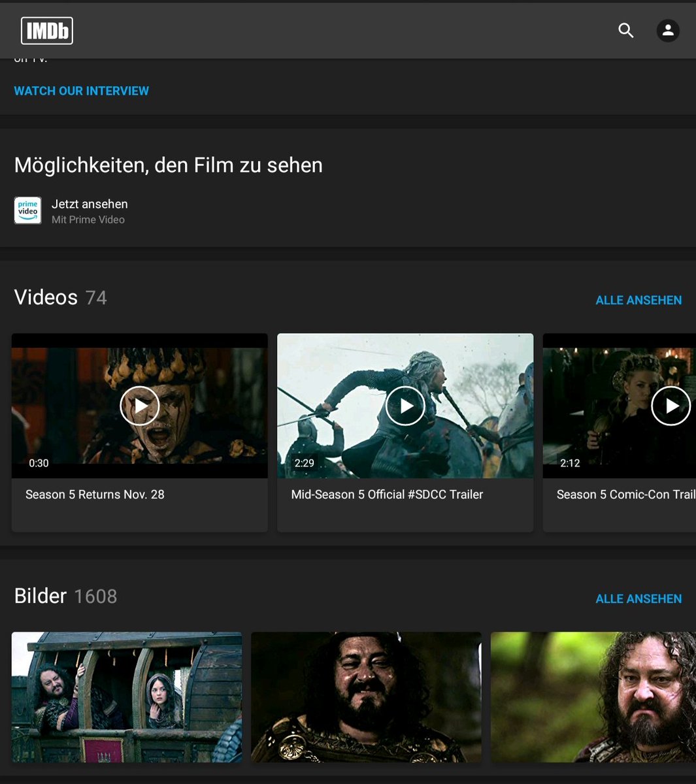The width and height of the screenshot is (696, 784).
Task: Open photo of man and woman in wooden carriage
Action: click(x=127, y=697)
